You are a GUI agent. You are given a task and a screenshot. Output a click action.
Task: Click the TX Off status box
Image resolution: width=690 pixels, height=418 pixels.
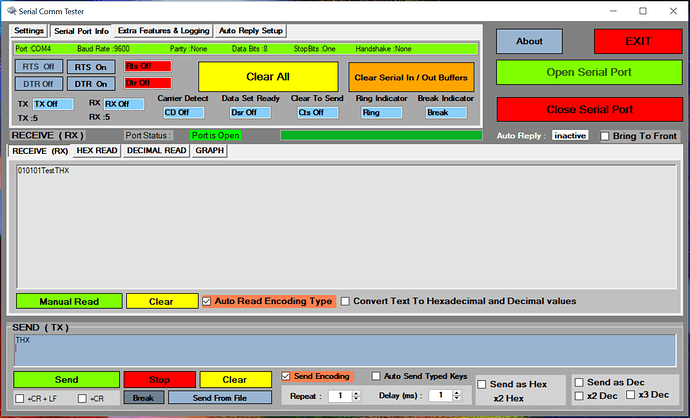53,104
